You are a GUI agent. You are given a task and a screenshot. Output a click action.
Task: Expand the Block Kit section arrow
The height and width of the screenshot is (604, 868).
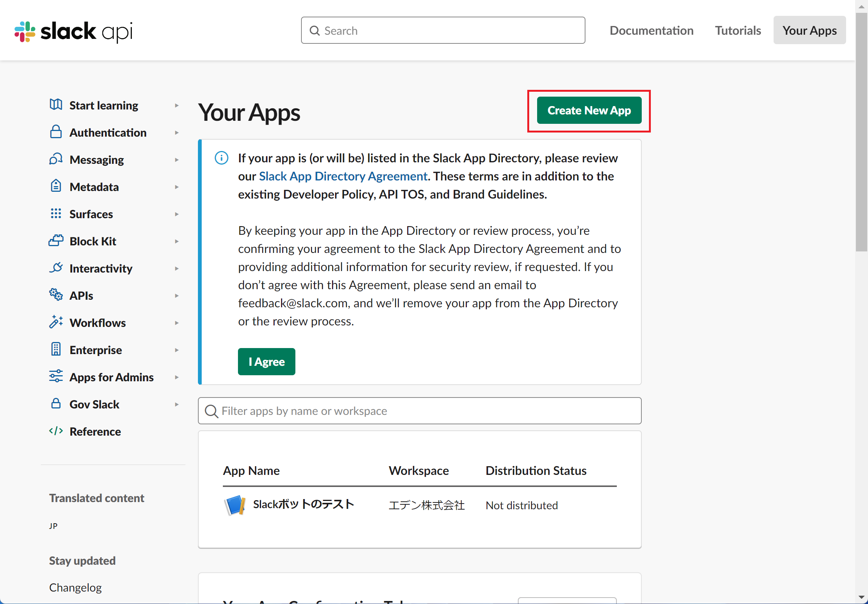coord(176,241)
